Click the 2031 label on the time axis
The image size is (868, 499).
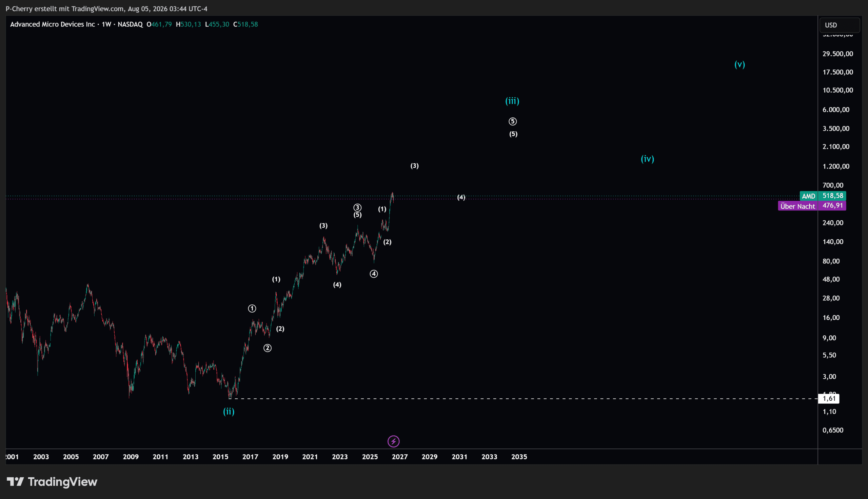459,457
